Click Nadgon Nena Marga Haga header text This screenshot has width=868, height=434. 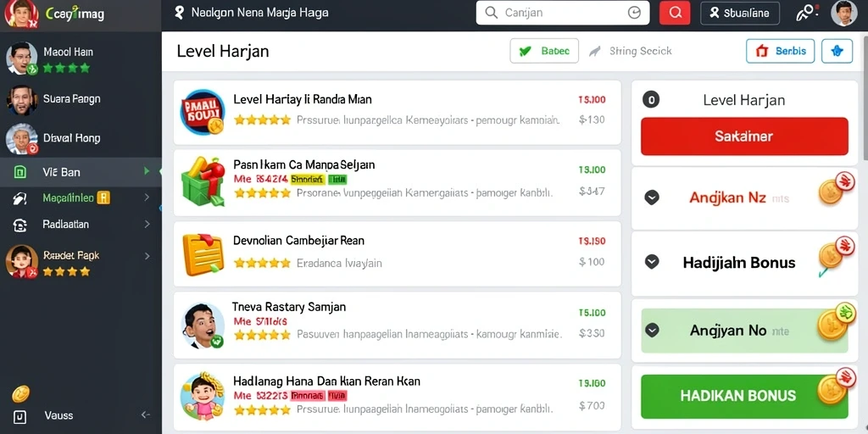[259, 12]
